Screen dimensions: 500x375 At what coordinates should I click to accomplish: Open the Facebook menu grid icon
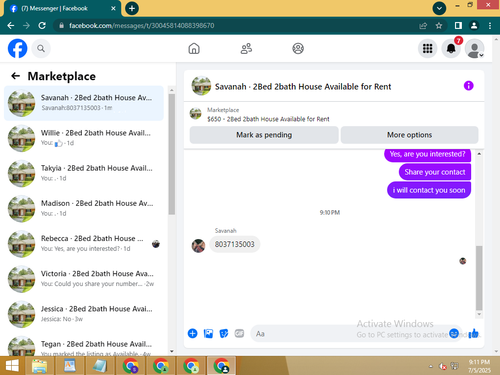[427, 49]
